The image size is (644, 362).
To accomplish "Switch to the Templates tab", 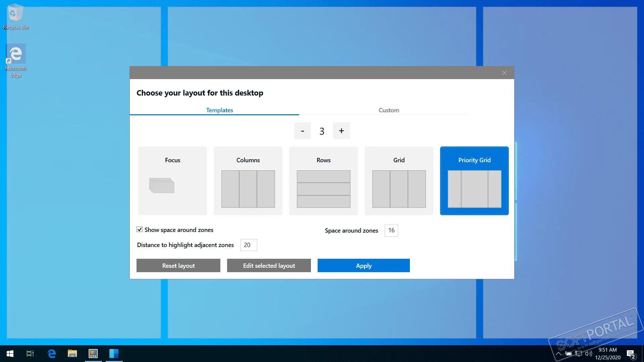I will pos(219,110).
